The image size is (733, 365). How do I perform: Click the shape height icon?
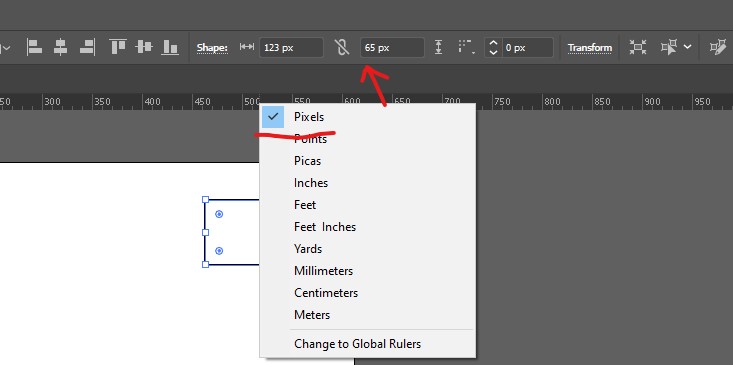pyautogui.click(x=438, y=47)
